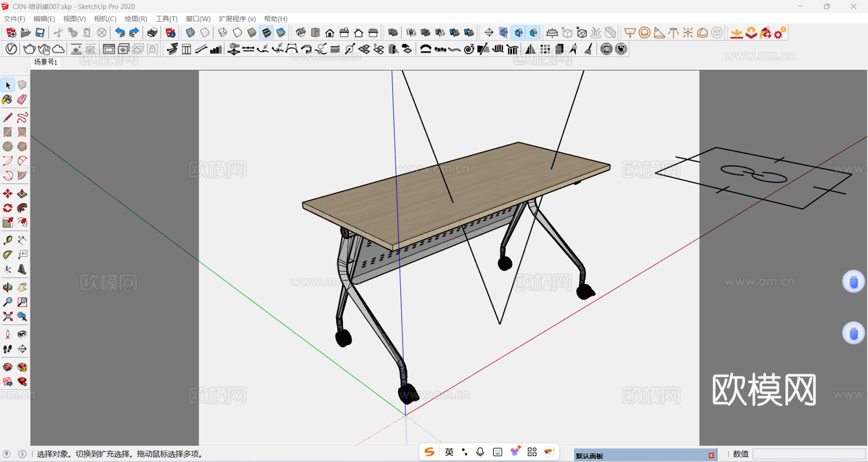Toggle Shaded With Textures style

pyautogui.click(x=266, y=33)
